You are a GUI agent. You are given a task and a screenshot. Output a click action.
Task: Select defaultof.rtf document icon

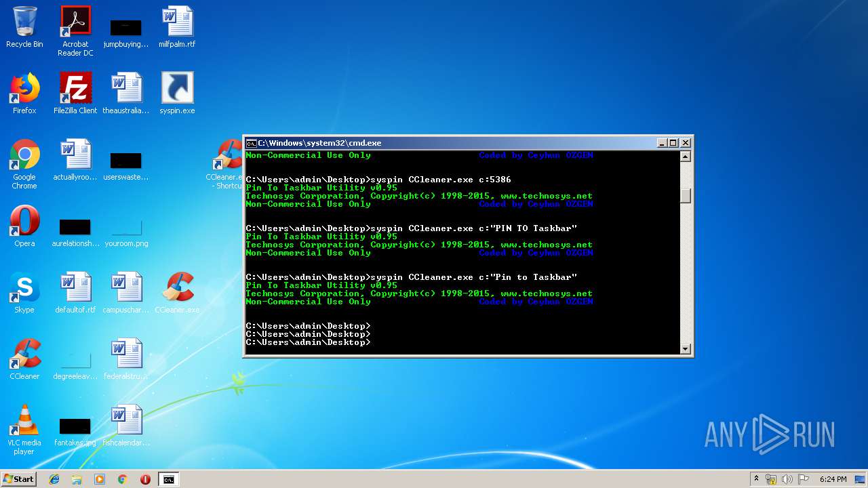point(75,293)
